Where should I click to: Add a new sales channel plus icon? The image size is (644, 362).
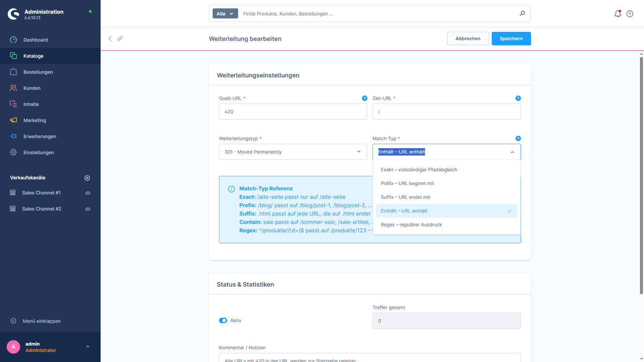[x=87, y=178]
